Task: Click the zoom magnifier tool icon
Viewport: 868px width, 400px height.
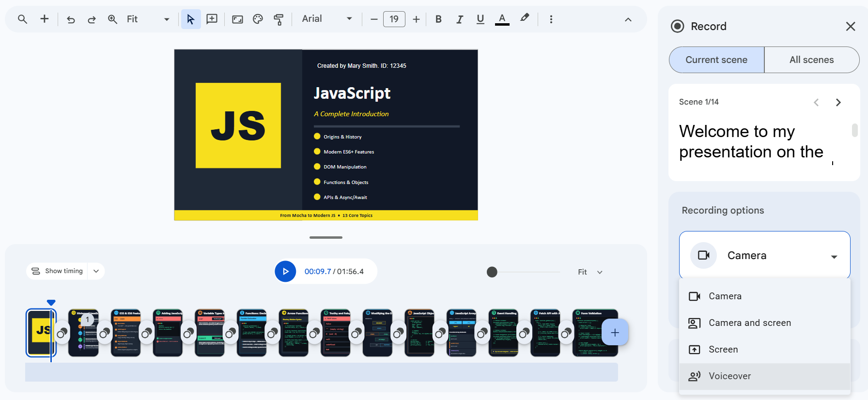Action: point(112,19)
